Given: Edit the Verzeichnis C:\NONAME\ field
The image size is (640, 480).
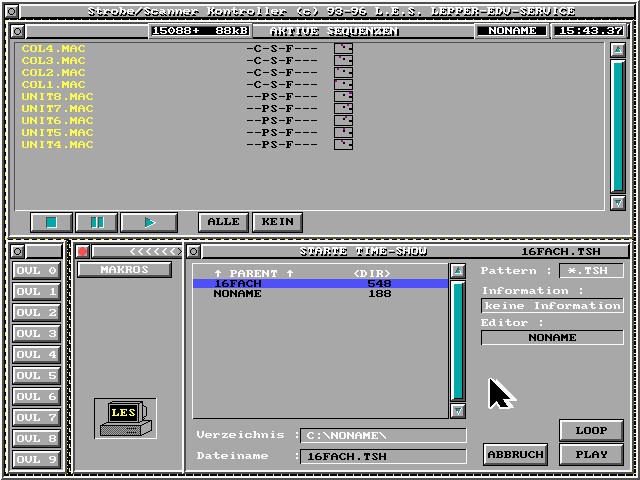Looking at the screenshot, I should 383,436.
